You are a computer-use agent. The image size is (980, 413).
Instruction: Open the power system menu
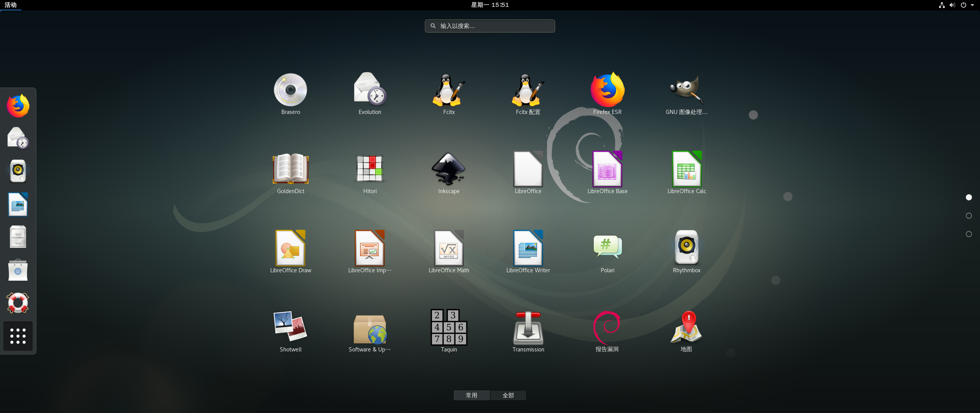pos(964,5)
